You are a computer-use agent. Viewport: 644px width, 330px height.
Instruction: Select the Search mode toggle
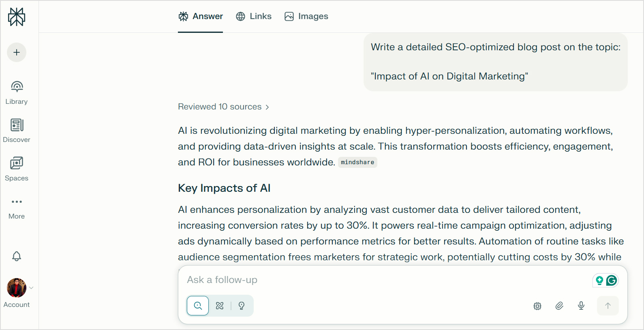tap(198, 306)
